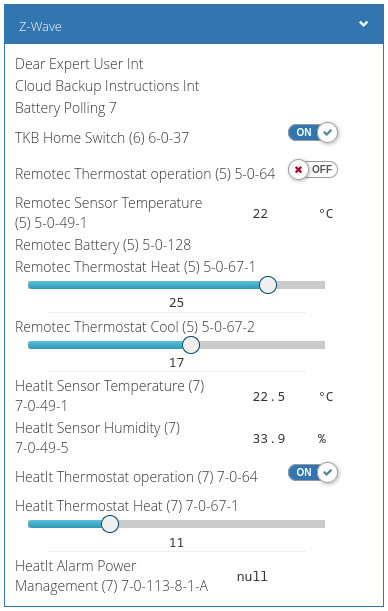Click checkmark knob on TKB Home Switch

click(328, 132)
